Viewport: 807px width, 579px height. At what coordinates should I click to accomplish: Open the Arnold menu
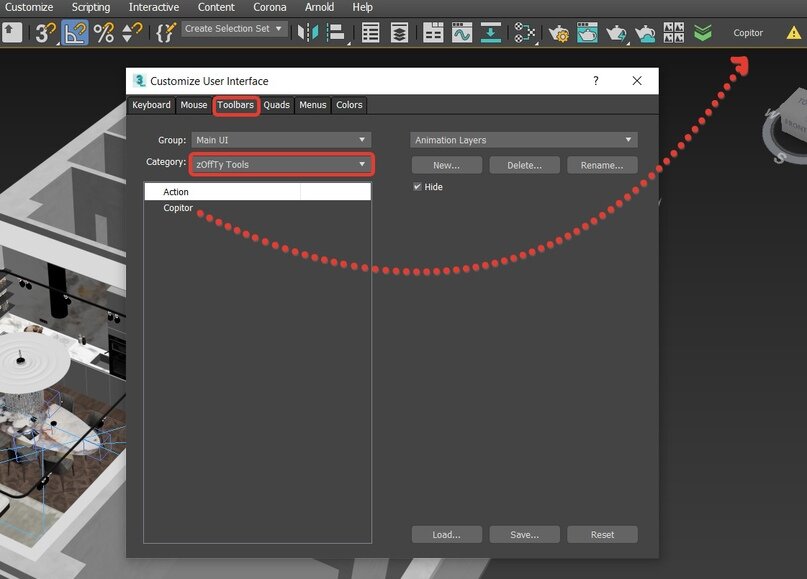(319, 7)
